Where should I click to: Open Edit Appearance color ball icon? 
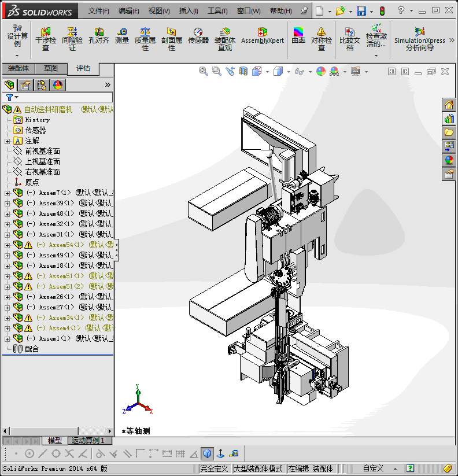pyautogui.click(x=321, y=71)
